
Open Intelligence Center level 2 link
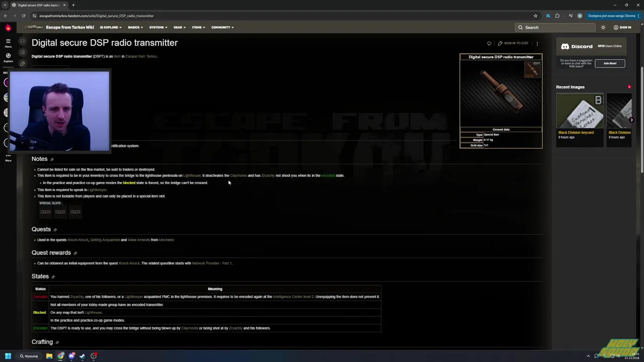click(293, 297)
